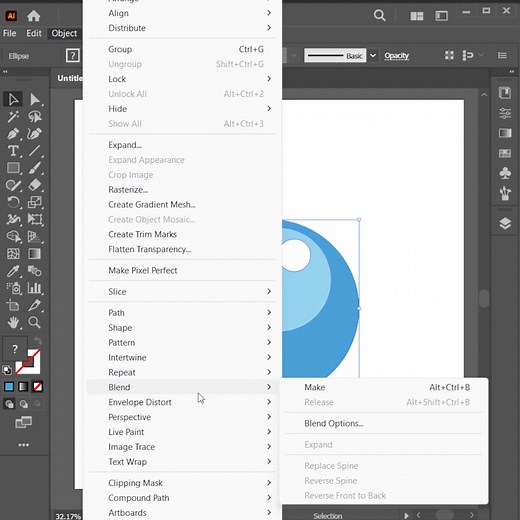This screenshot has height=520, width=520.
Task: Open the Align submenu arrow
Action: coord(269,13)
